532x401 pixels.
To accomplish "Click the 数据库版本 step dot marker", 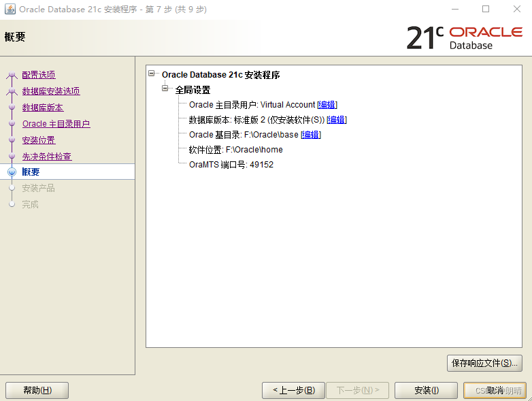I will pyautogui.click(x=12, y=108).
